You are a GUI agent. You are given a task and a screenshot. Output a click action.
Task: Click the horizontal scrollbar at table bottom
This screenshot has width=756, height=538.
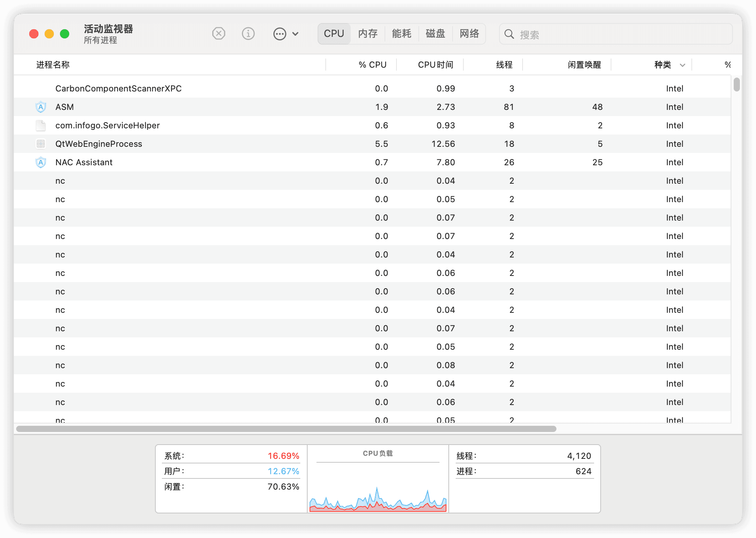coord(286,429)
